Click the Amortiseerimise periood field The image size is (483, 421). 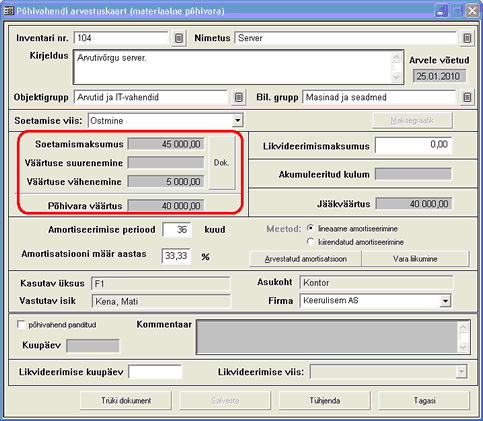pyautogui.click(x=177, y=230)
